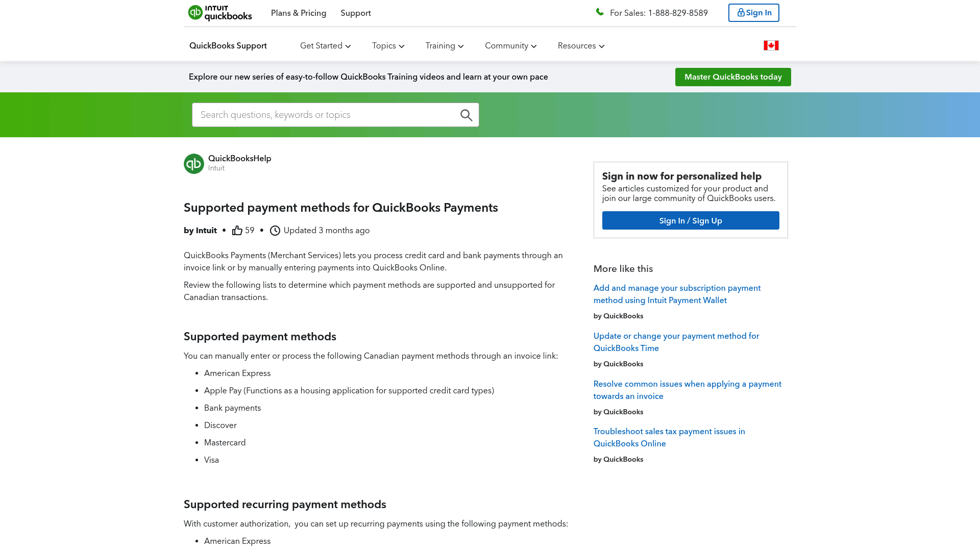Click the clock icon beside Updated
980x551 pixels.
[x=275, y=231]
